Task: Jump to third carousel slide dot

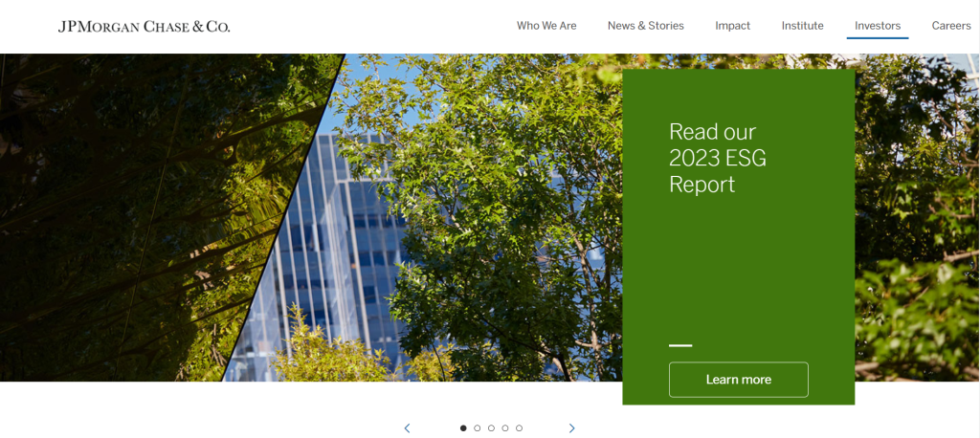Action: point(491,428)
